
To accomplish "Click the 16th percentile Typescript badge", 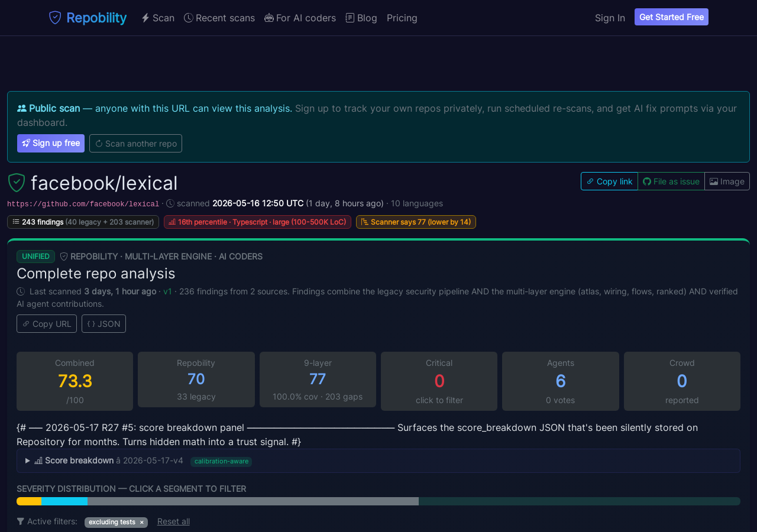I will pos(257,222).
